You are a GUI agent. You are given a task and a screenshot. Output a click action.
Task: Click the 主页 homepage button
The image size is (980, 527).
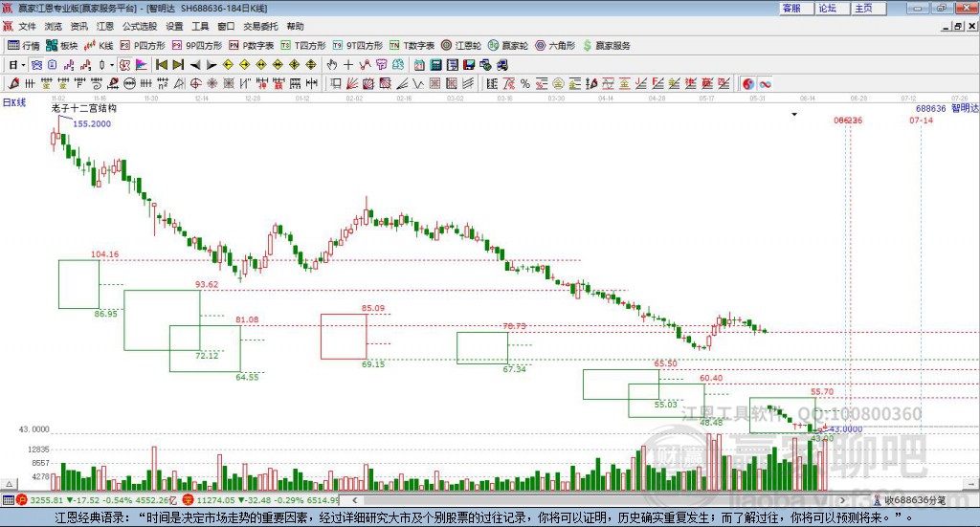[x=868, y=8]
